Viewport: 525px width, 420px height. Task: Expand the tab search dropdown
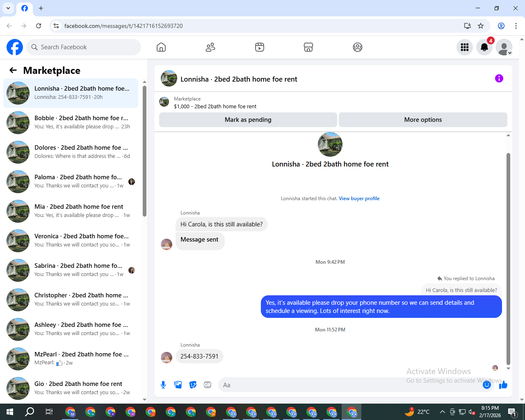(8, 8)
